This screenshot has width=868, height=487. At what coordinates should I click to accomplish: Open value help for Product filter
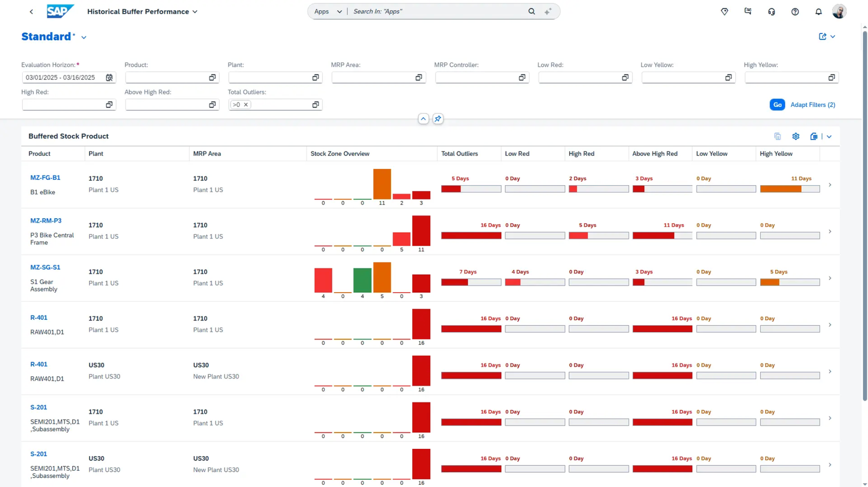tap(212, 78)
